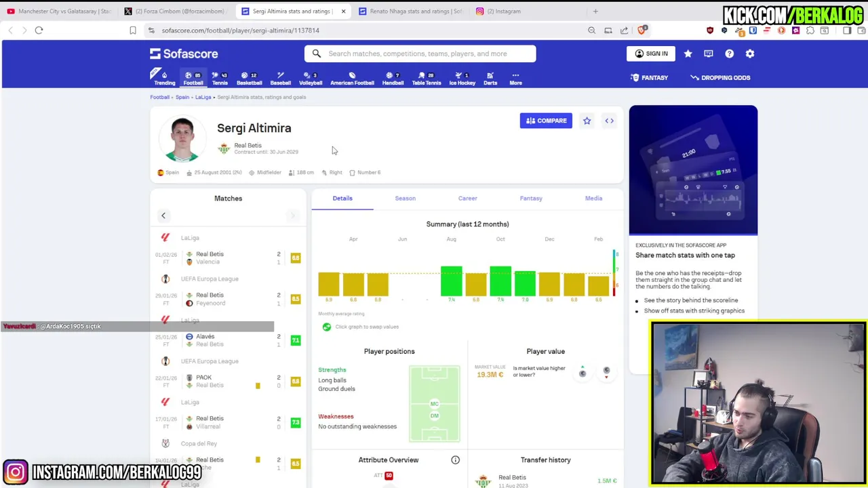Switch to the Details tab
Viewport: 868px width, 488px height.
tap(342, 198)
